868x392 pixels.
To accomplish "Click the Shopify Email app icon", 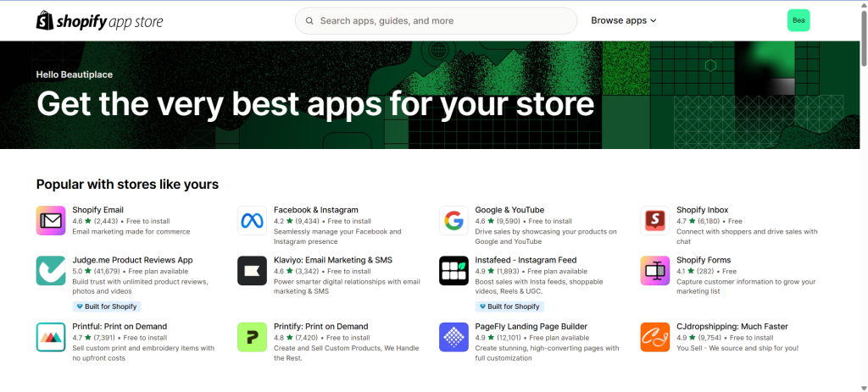I will pyautogui.click(x=51, y=220).
